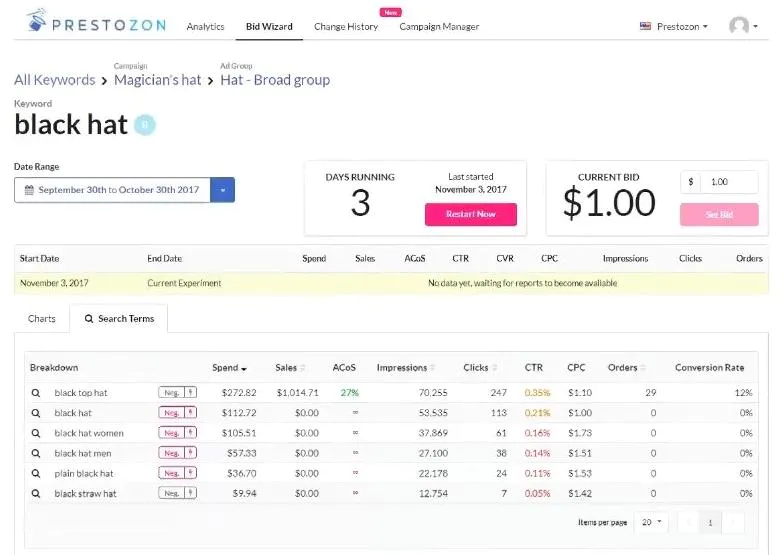The width and height of the screenshot is (781, 555).
Task: Click magnifier icon for black hat men
Action: (x=36, y=453)
